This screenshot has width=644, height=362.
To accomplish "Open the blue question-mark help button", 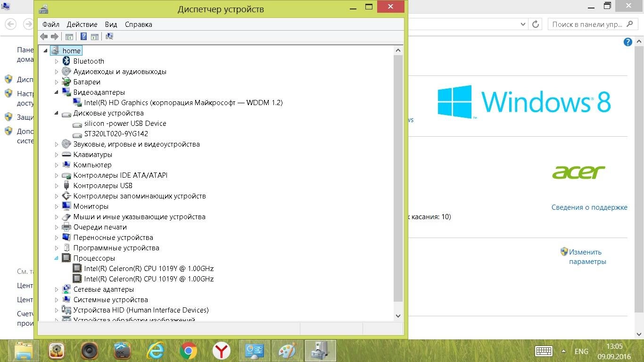I will (x=83, y=36).
